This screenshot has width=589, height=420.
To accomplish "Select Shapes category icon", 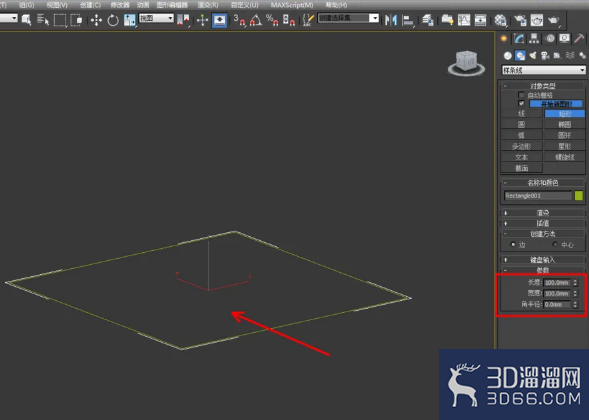I will click(520, 56).
